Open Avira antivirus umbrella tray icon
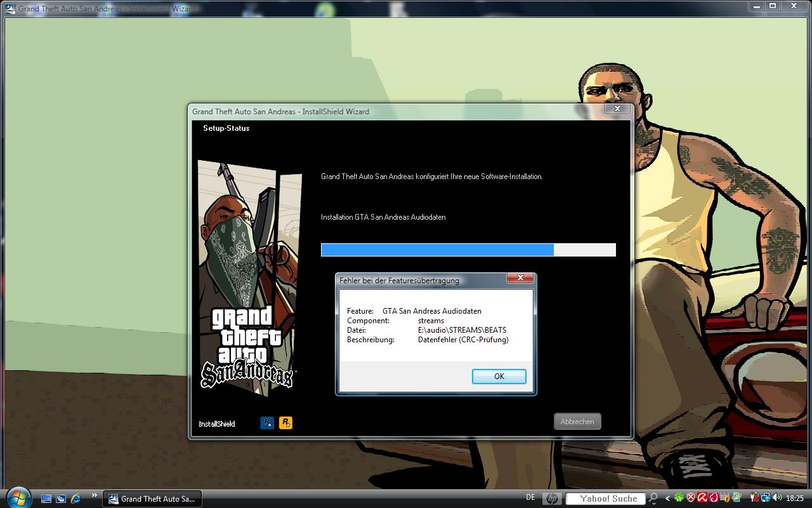812x508 pixels. click(702, 498)
